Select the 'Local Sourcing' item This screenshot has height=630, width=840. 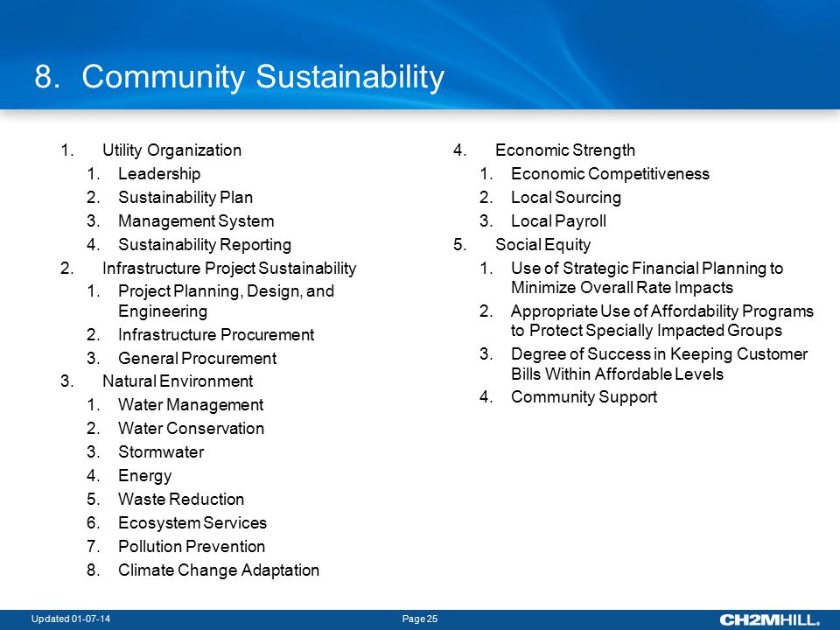(x=566, y=197)
